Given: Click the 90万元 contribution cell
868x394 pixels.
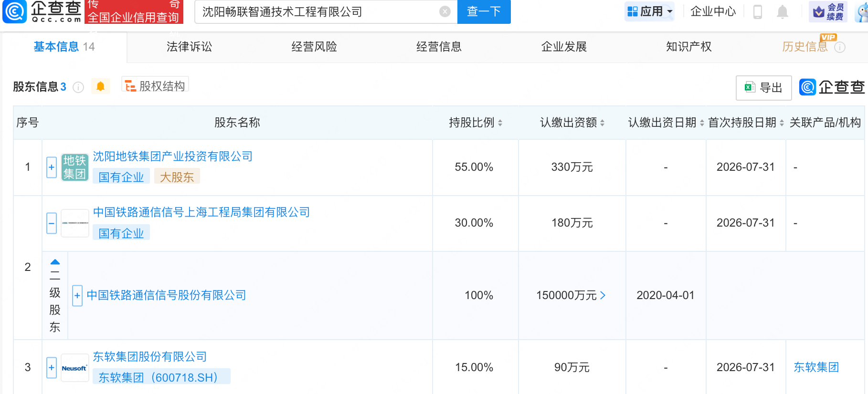Looking at the screenshot, I should tap(572, 367).
